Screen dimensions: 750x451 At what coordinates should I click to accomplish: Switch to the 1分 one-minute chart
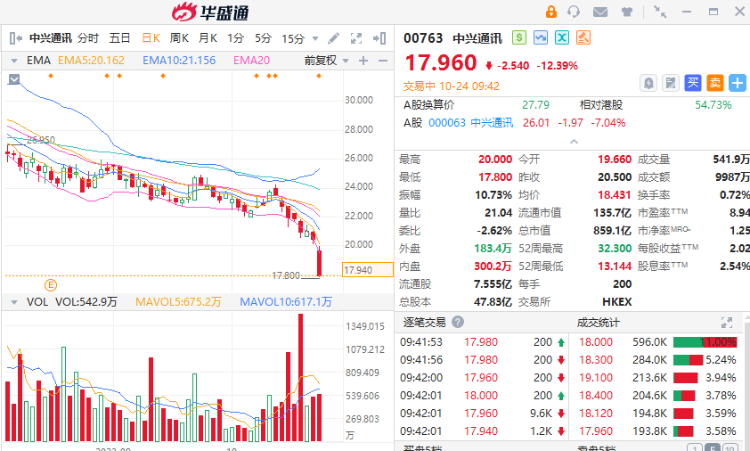coord(235,38)
